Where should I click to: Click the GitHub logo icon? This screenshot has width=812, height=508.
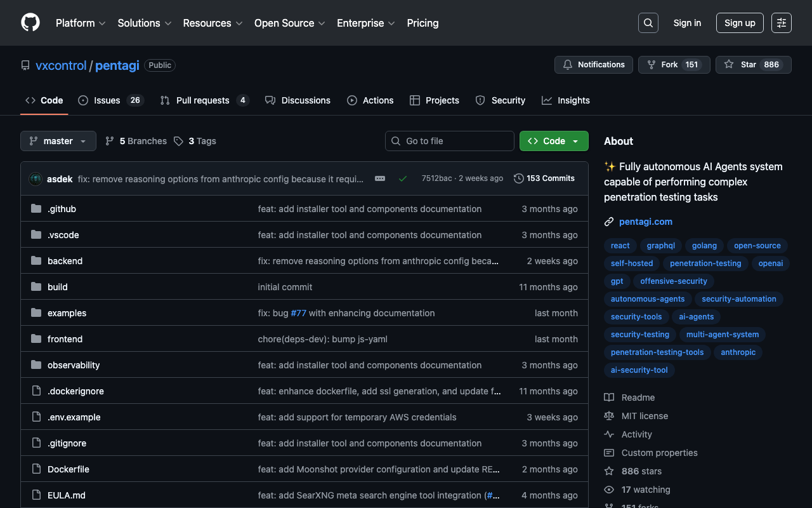pos(30,23)
